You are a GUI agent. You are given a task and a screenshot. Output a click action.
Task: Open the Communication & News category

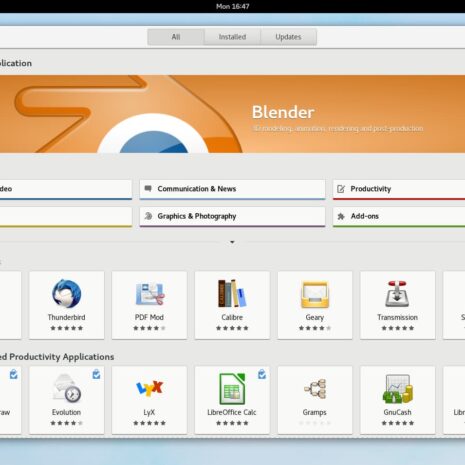232,189
